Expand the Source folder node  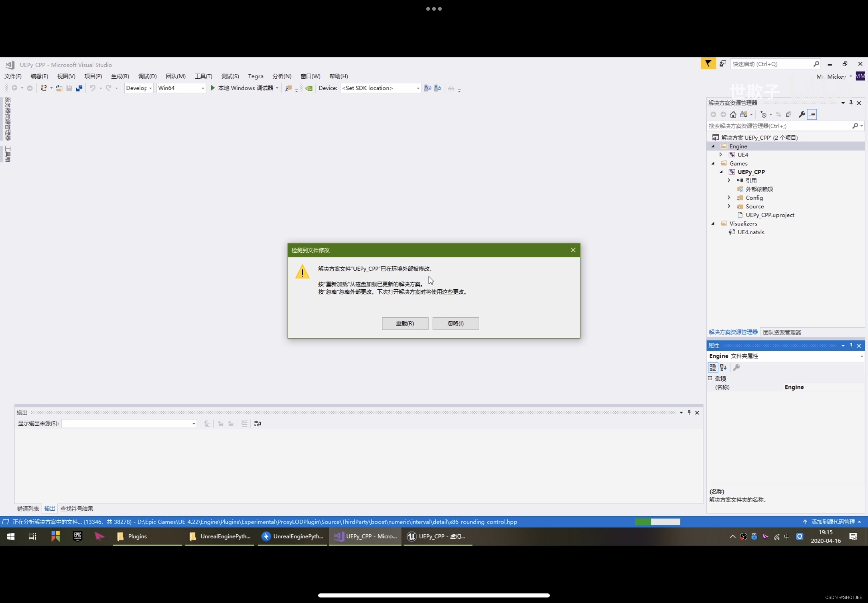point(729,206)
